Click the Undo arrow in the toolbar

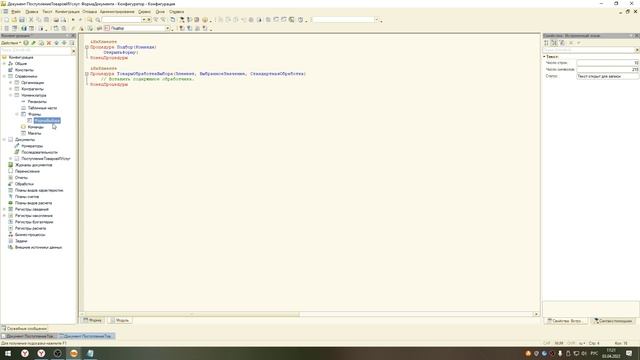(x=73, y=20)
